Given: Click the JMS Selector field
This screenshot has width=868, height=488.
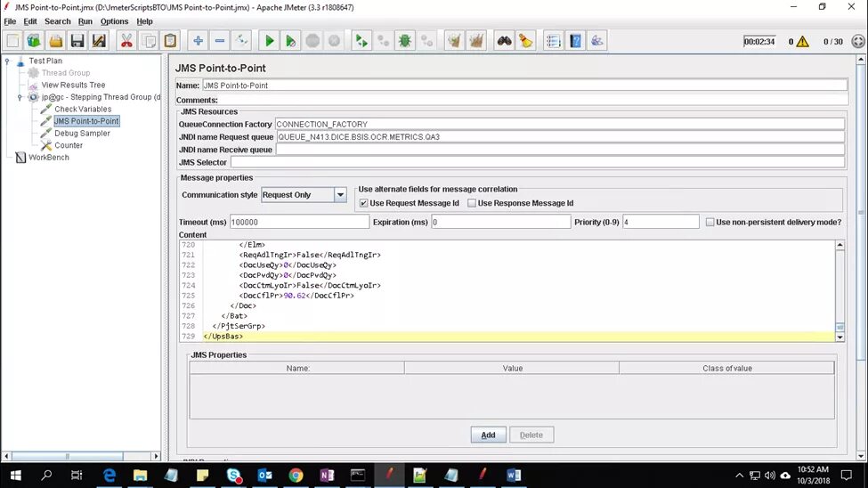Looking at the screenshot, I should pyautogui.click(x=538, y=162).
